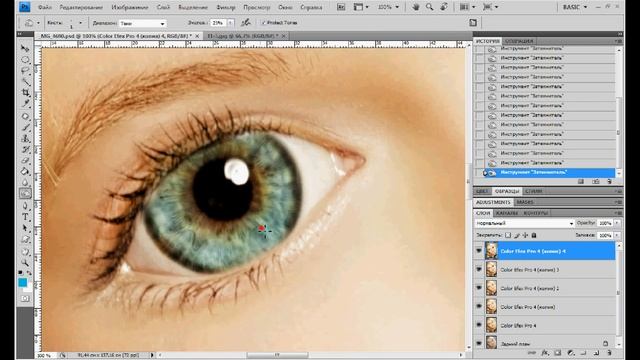Hide the Color Efex Pro 4 (копия) 2 layer
Screen dimensions: 640x360
[479, 288]
